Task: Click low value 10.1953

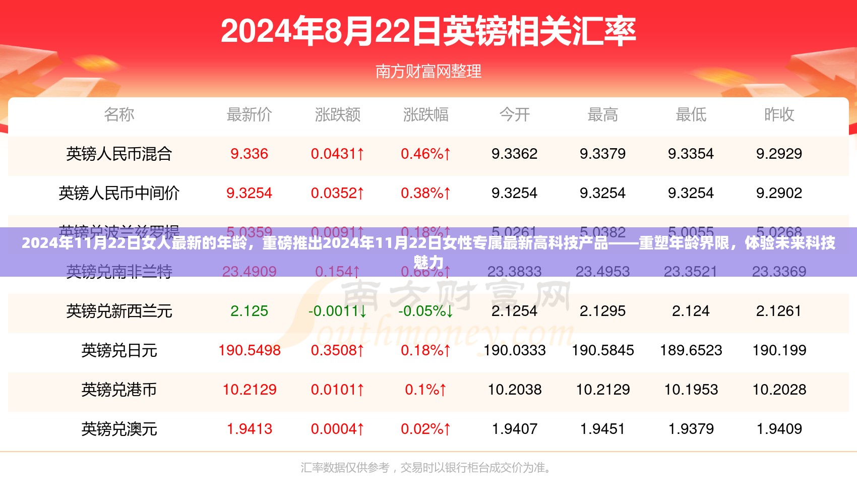Action: [x=691, y=390]
